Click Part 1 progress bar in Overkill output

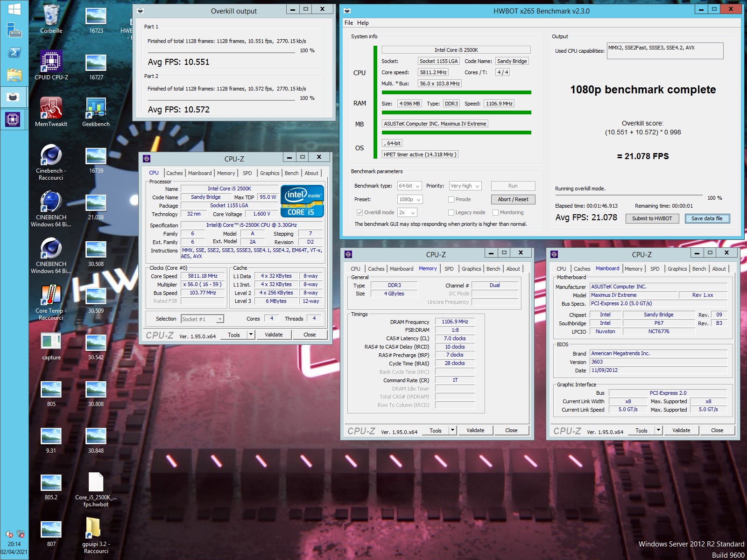point(222,53)
